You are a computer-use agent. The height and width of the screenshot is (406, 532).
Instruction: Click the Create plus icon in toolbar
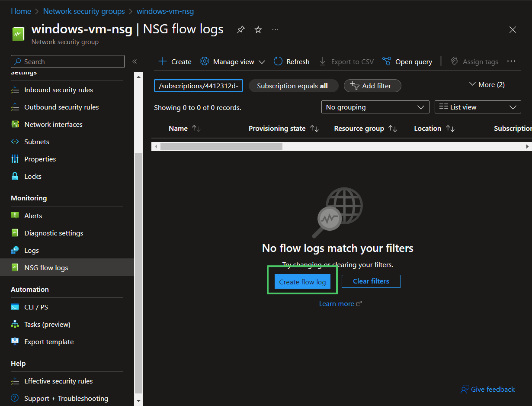click(163, 61)
